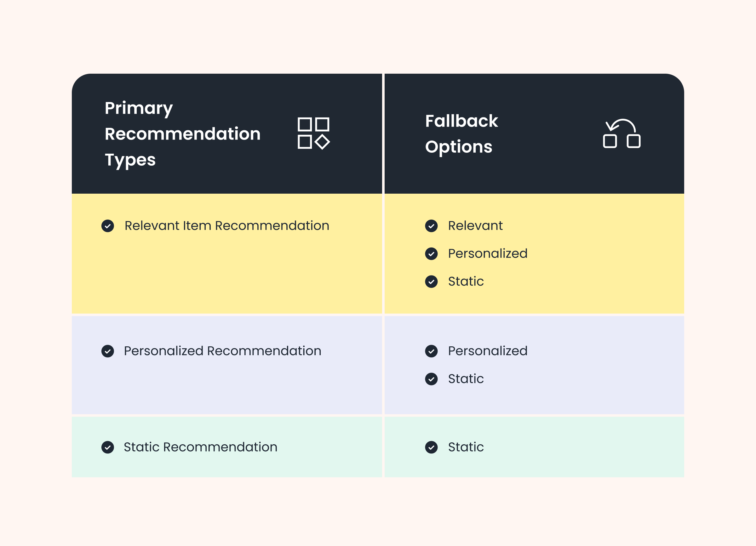Click the Relevant Item Recommendation label
This screenshot has height=546, width=756.
click(x=227, y=226)
